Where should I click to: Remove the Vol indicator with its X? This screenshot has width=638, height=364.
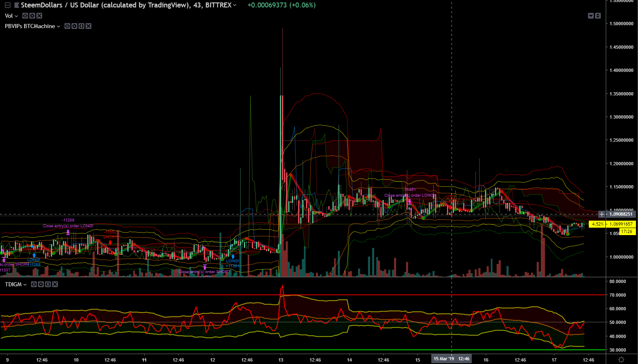pyautogui.click(x=39, y=16)
